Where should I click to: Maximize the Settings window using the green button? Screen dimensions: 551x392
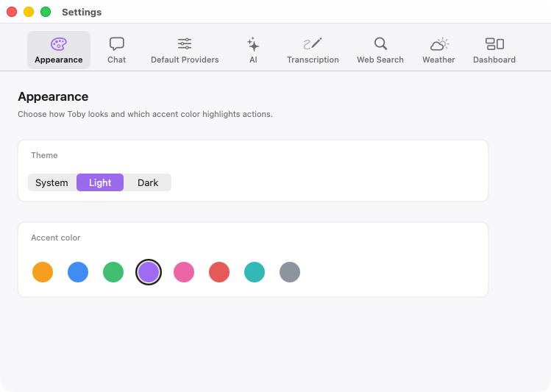[x=46, y=12]
